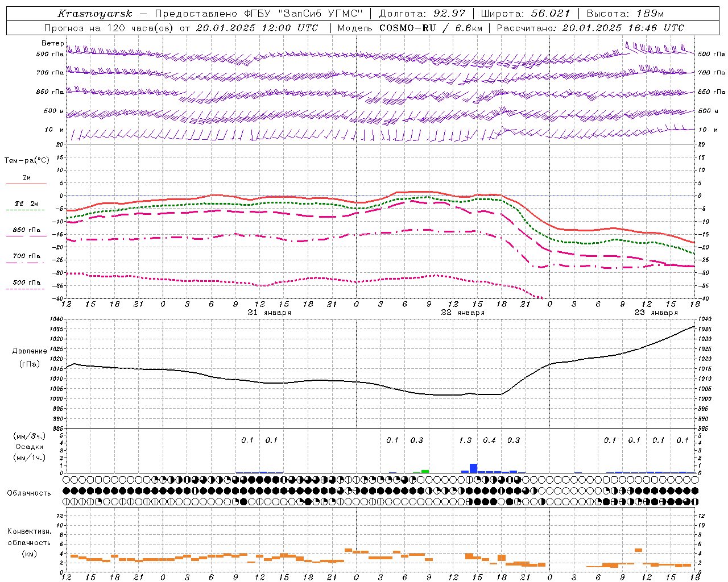The image size is (728, 582).
Task: Select the 'Долгота: 92.97' longitude text
Action: 422,14
